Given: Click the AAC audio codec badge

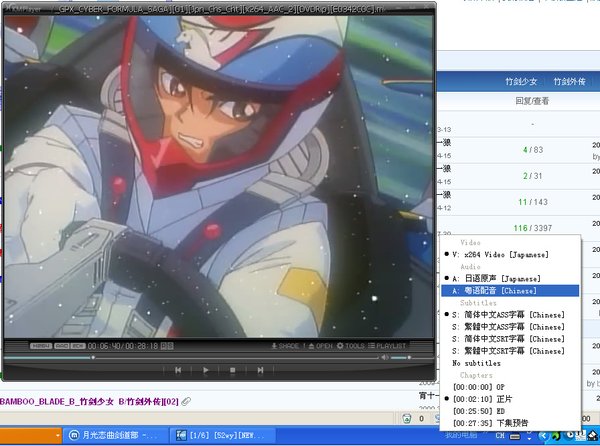Looking at the screenshot, I should tap(62, 346).
